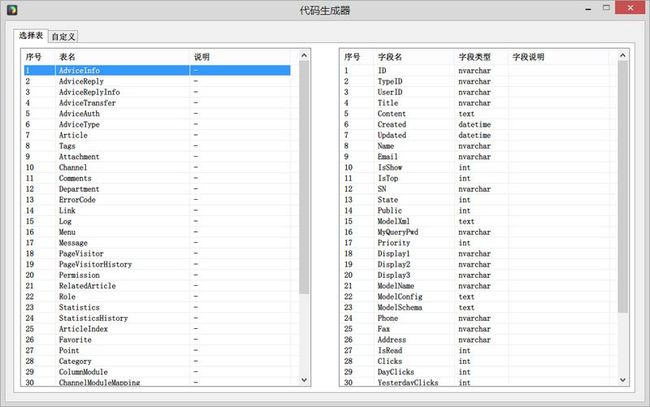Click the 字段名 column header
650x407 pixels.
click(414, 57)
